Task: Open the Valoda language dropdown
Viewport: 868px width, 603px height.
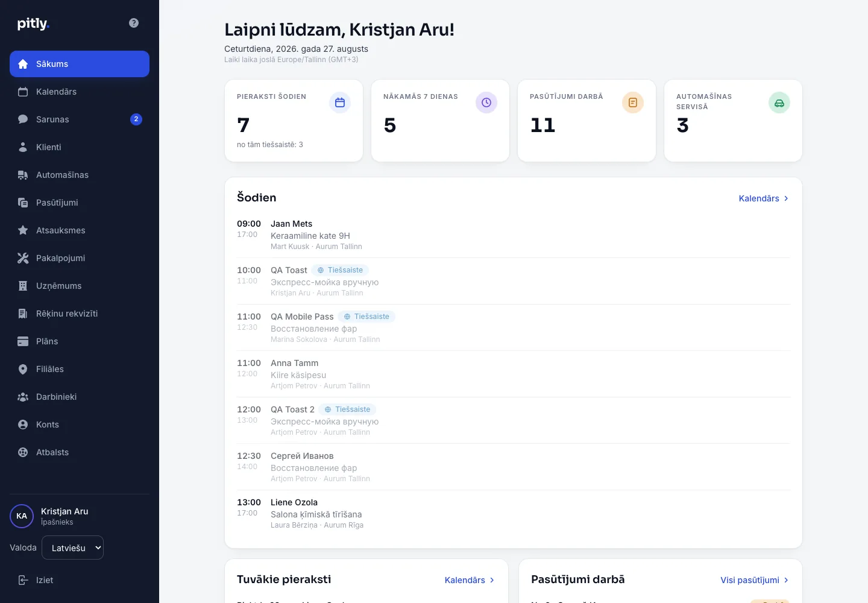Action: point(72,548)
